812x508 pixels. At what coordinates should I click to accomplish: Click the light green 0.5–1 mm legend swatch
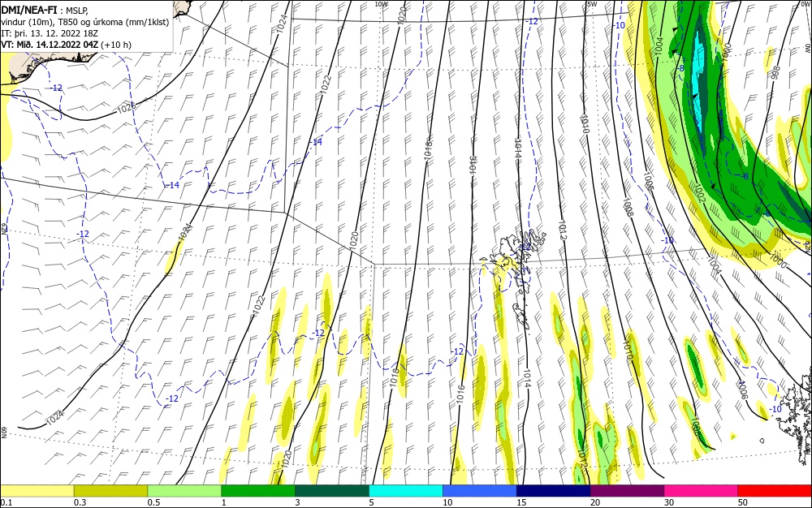(184, 491)
